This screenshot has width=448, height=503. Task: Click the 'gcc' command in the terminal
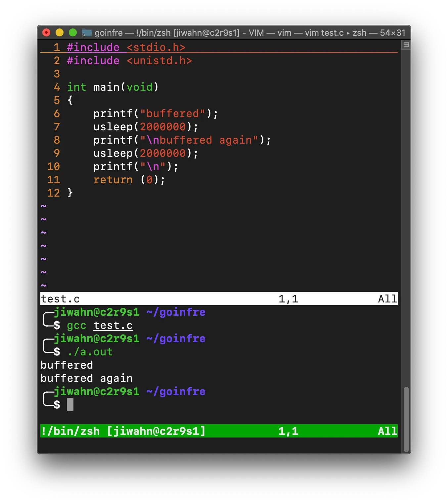click(76, 325)
